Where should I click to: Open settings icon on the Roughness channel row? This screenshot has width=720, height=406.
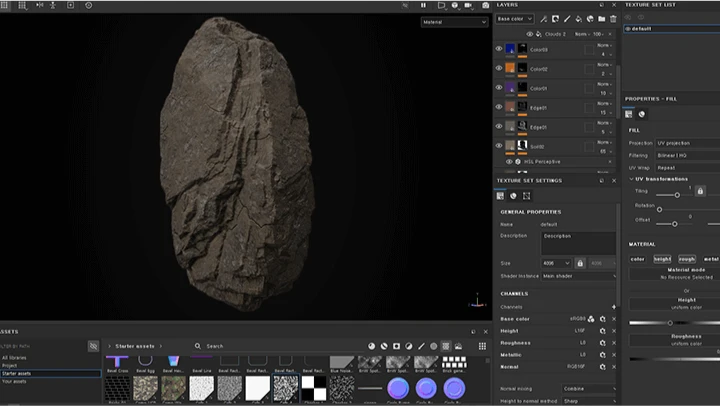(602, 343)
